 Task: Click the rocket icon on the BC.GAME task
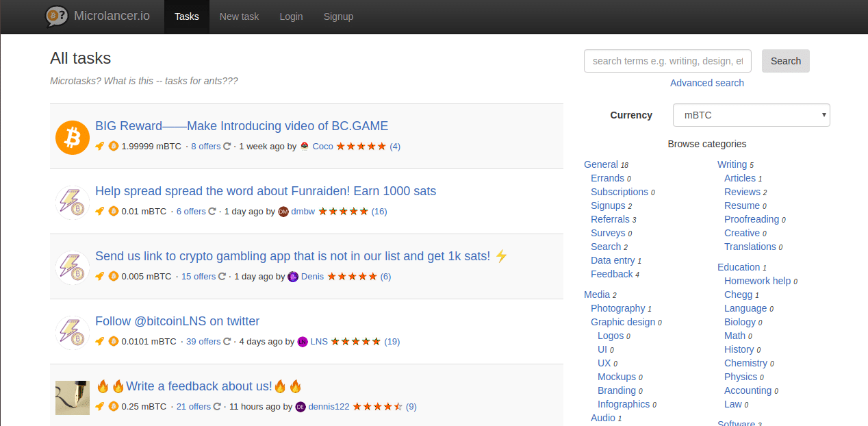[100, 146]
